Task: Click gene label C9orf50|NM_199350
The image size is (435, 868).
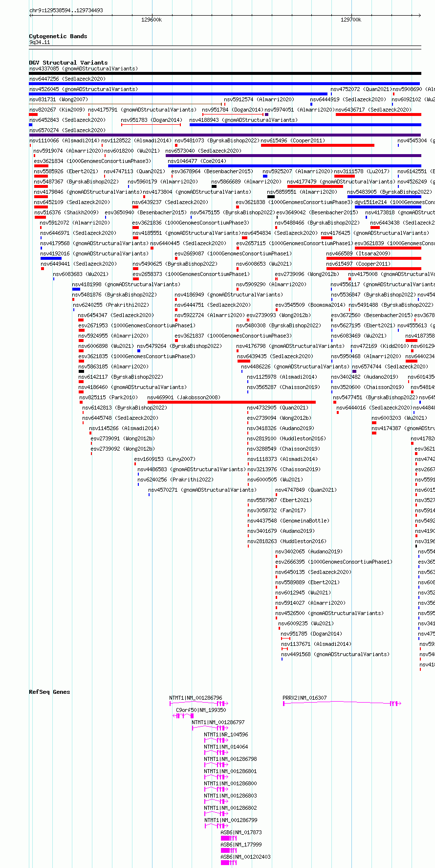Action: coord(201,710)
